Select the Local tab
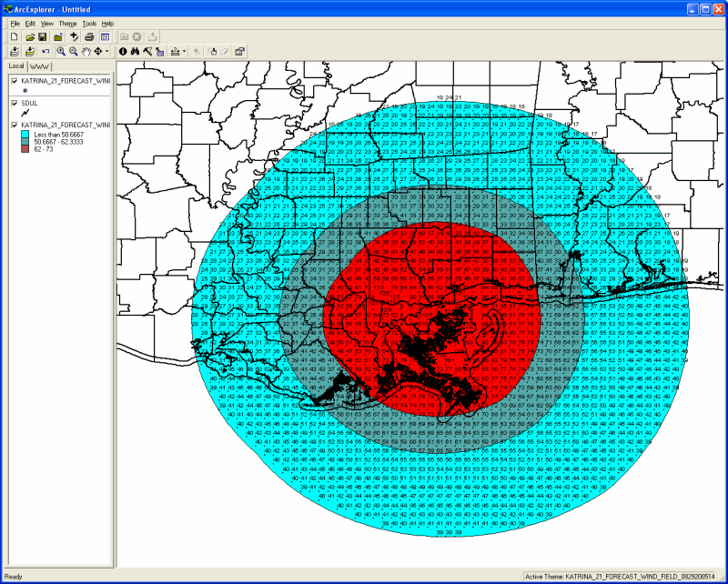This screenshot has width=728, height=584. point(16,66)
